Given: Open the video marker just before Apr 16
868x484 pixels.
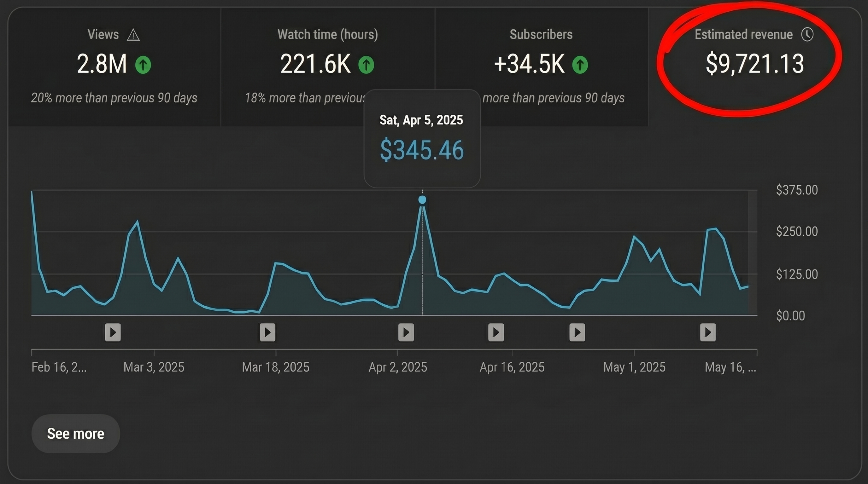Looking at the screenshot, I should (496, 332).
